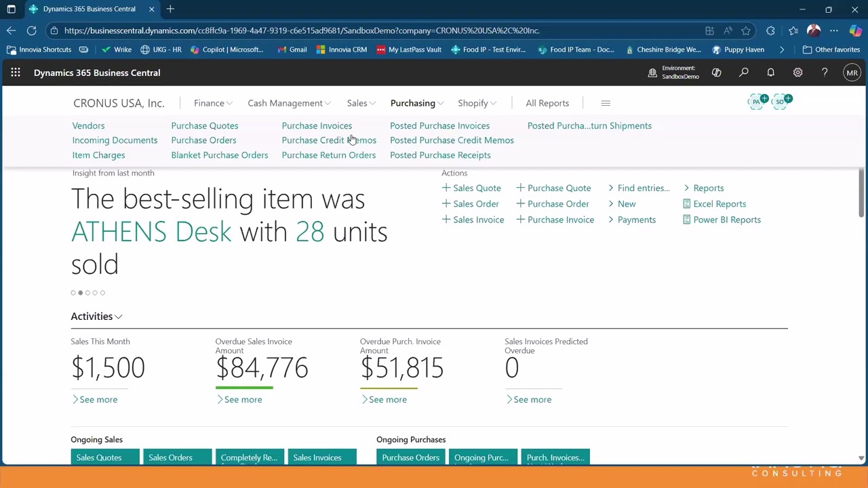
Task: Open a new browser tab
Action: tap(170, 9)
